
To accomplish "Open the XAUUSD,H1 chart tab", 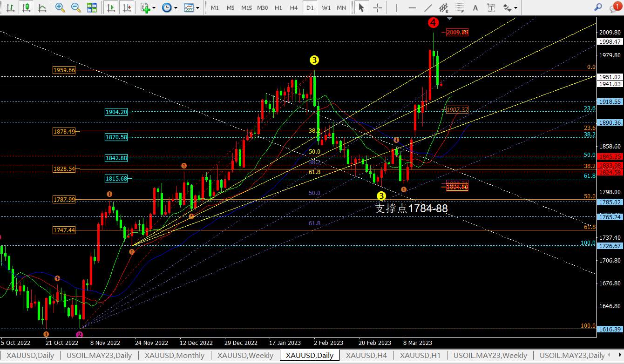I will pyautogui.click(x=421, y=356).
